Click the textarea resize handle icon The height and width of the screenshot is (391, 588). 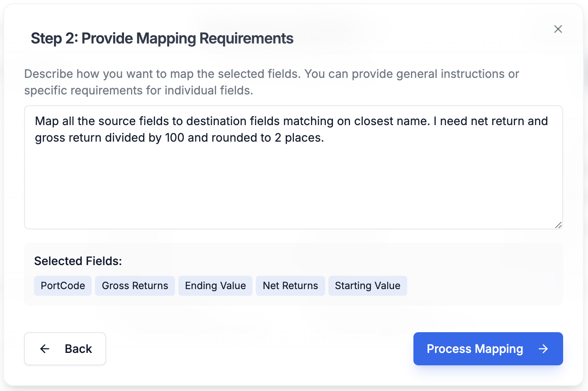[x=559, y=225]
